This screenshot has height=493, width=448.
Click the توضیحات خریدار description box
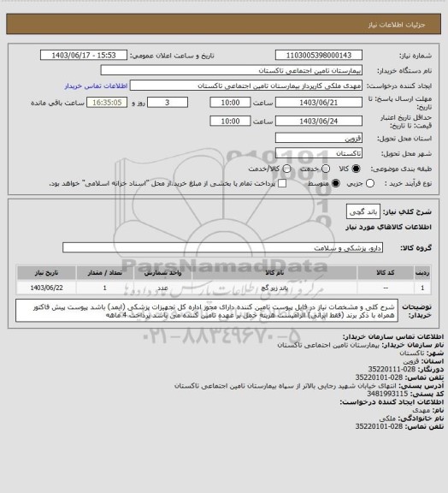[x=207, y=311]
